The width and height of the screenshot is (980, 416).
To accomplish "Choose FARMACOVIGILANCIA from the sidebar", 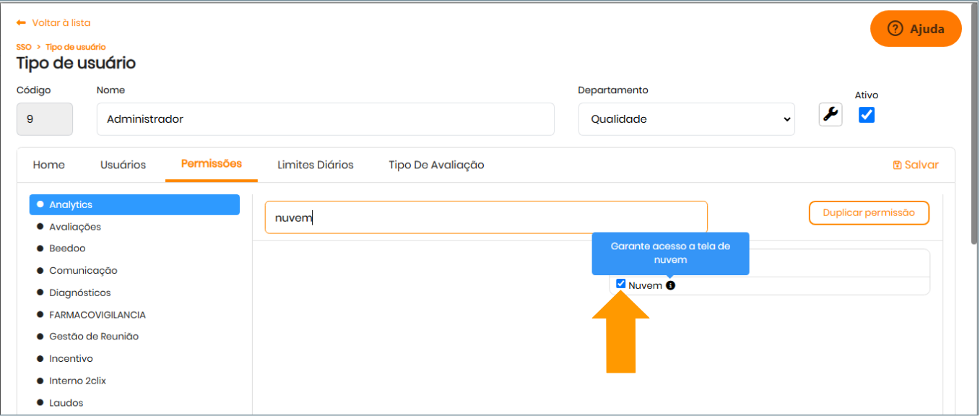I will tap(97, 315).
